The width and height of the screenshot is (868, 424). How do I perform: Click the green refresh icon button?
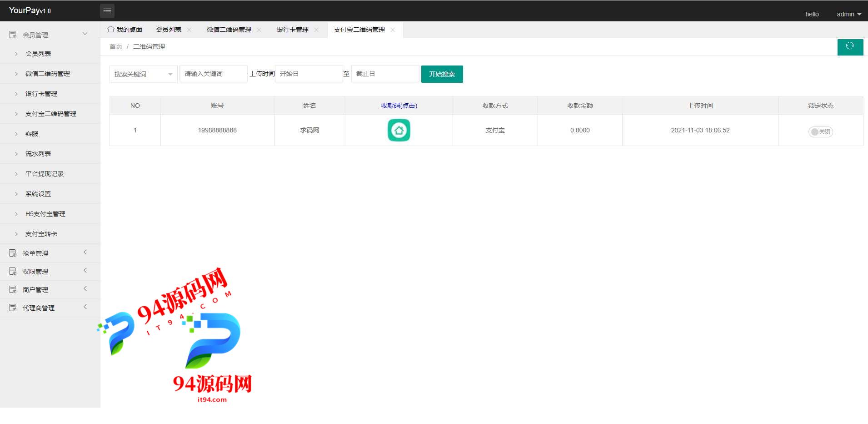[850, 47]
